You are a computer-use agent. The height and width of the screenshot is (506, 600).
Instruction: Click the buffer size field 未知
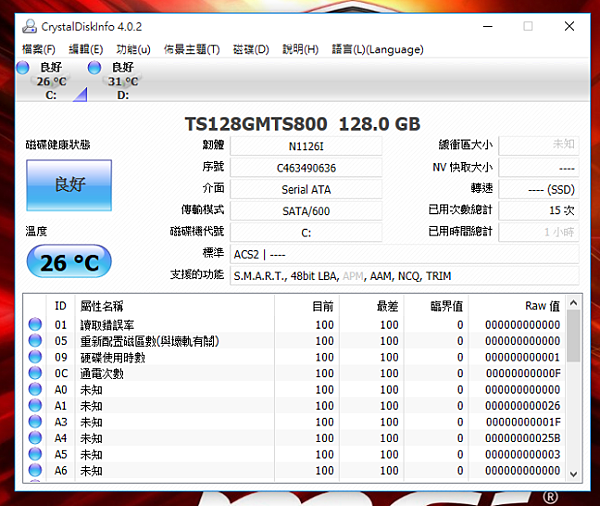539,146
